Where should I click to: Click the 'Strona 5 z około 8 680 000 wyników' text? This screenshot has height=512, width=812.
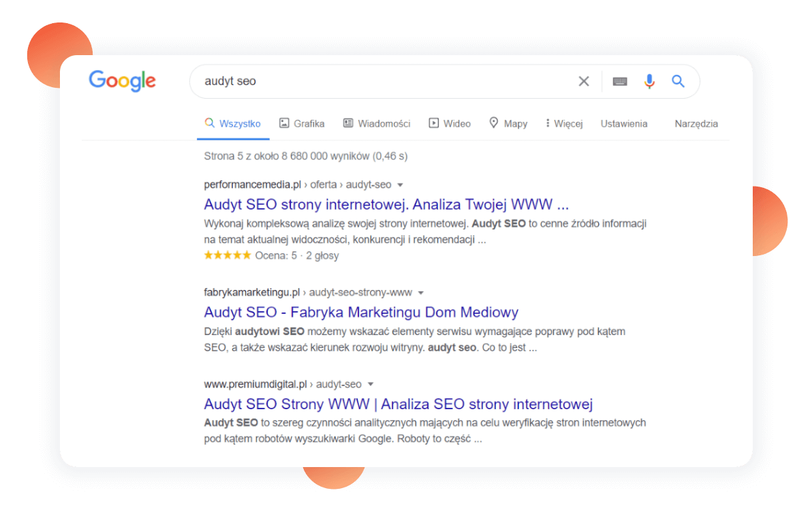point(306,157)
